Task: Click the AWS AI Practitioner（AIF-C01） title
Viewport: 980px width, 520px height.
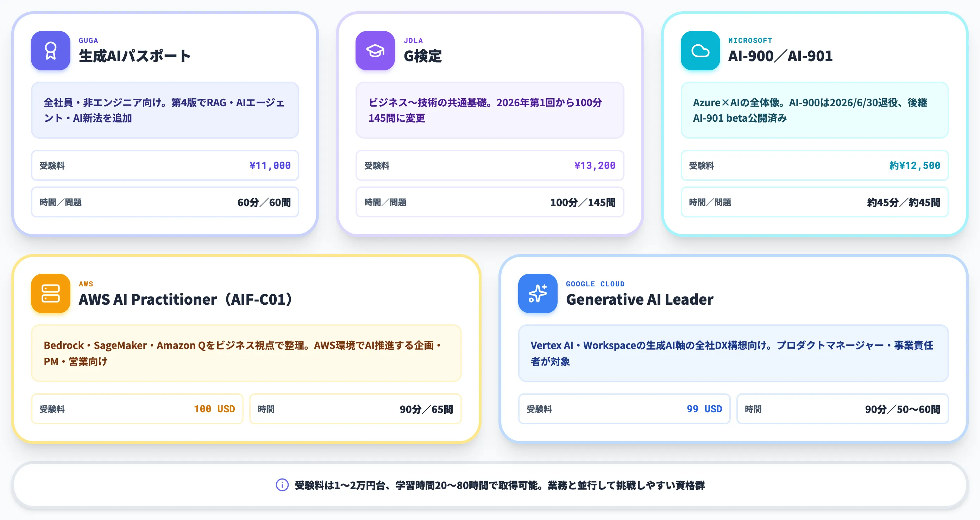Action: tap(186, 299)
